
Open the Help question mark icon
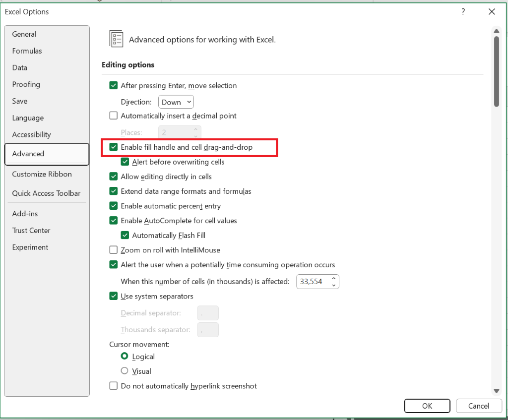[x=463, y=12]
